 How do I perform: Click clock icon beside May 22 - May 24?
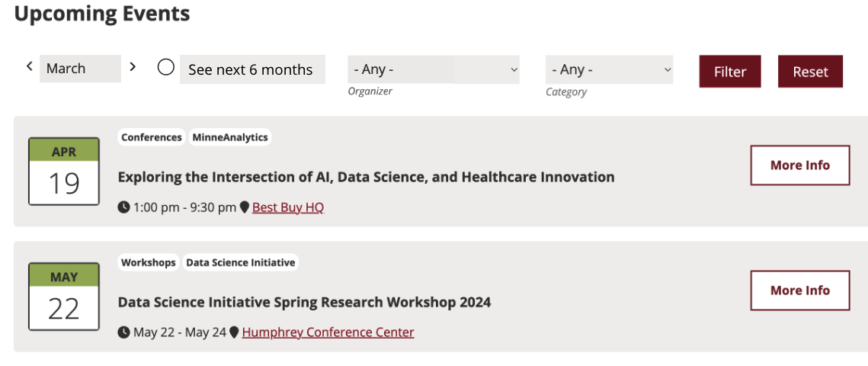124,332
